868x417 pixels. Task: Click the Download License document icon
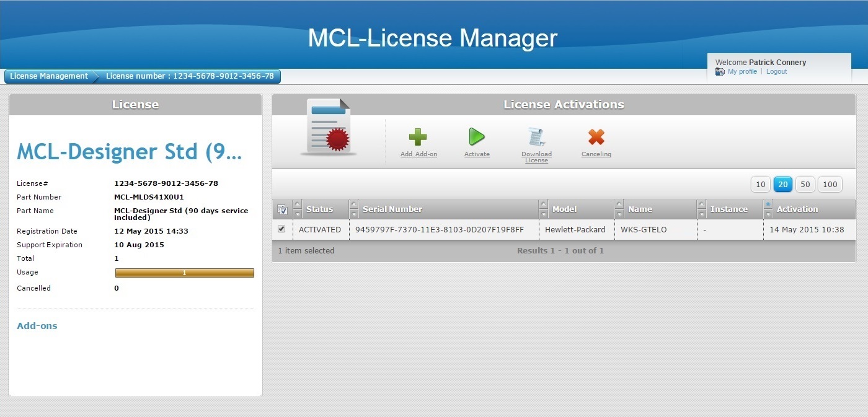tap(536, 137)
